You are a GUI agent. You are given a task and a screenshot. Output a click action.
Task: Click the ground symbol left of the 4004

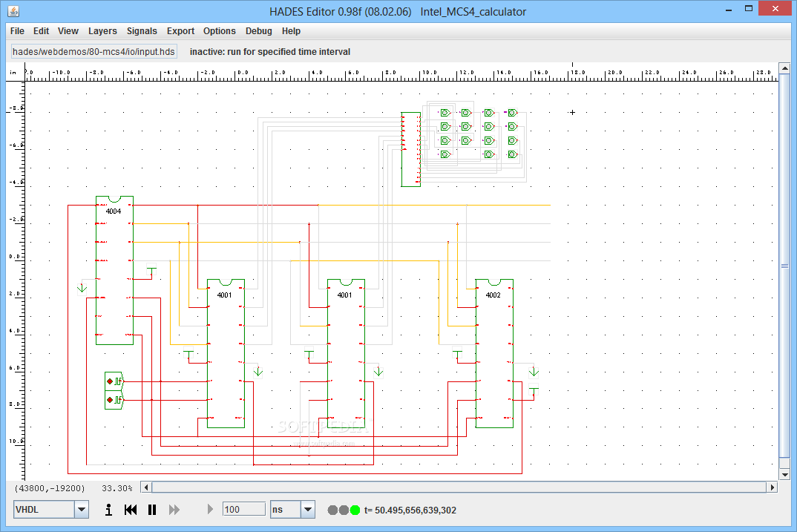click(x=82, y=288)
